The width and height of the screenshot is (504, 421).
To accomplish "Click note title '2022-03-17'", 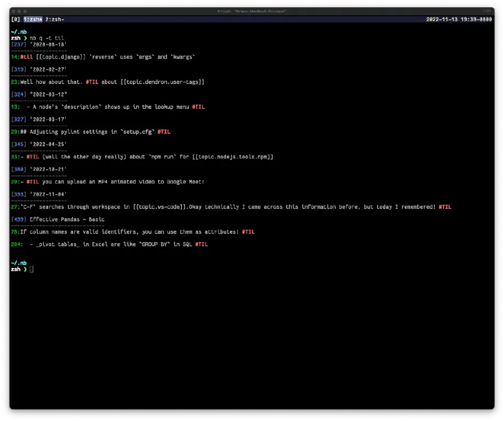I will (x=48, y=120).
